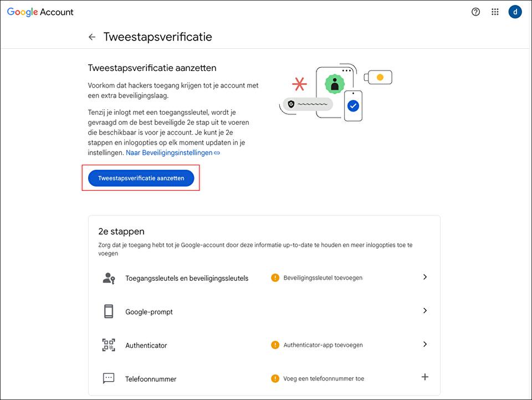
Task: Click the Authenticator QR code icon
Action: tap(109, 345)
